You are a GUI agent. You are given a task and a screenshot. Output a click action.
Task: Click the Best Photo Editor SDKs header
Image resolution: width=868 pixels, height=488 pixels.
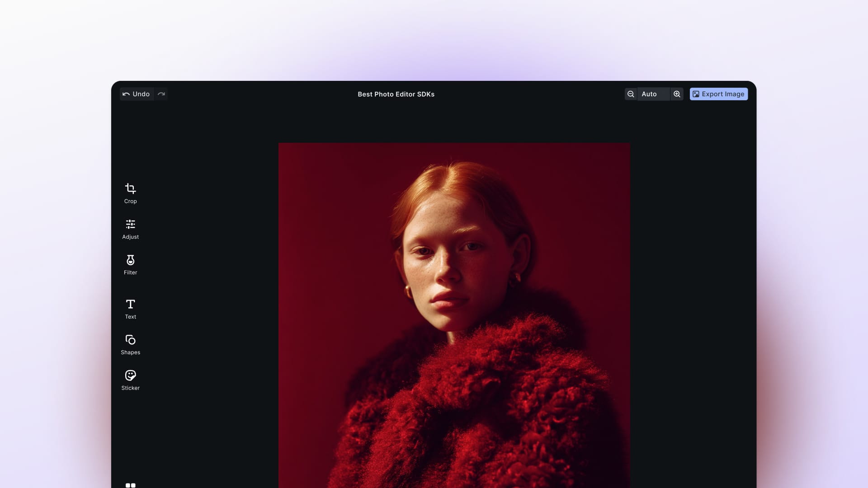click(x=396, y=94)
